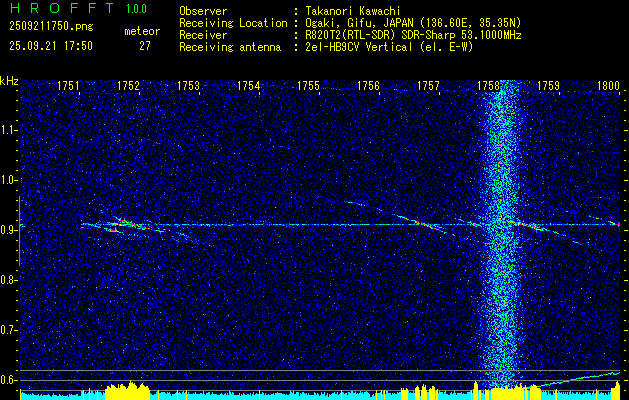Screen dimensions: 629x400
Task: Click the Ogaki, Gifu, JAPAN location text
Action: point(412,23)
